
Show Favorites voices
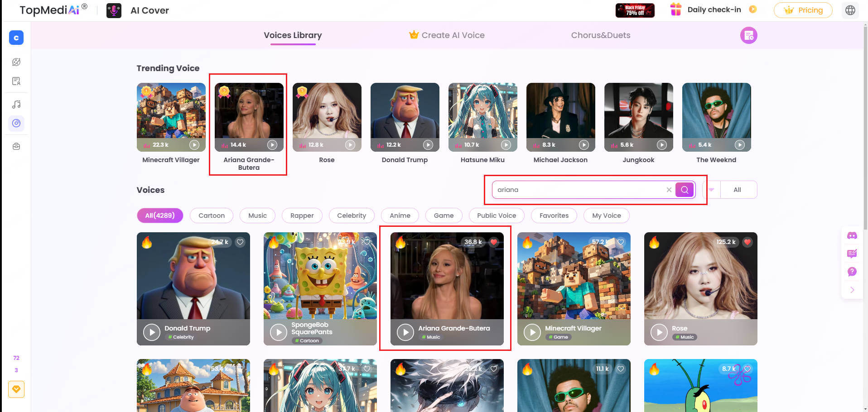[554, 216]
